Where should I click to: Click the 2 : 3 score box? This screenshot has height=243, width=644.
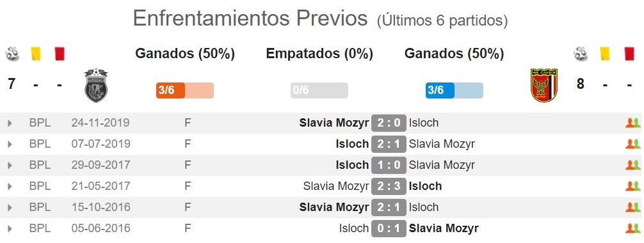(x=389, y=186)
